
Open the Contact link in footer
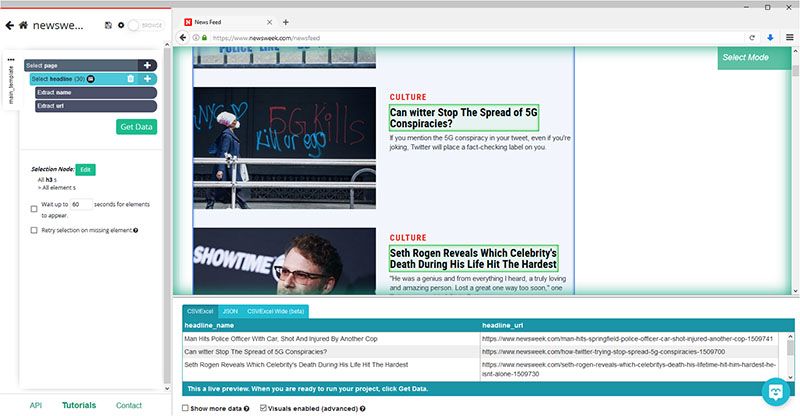(x=129, y=405)
